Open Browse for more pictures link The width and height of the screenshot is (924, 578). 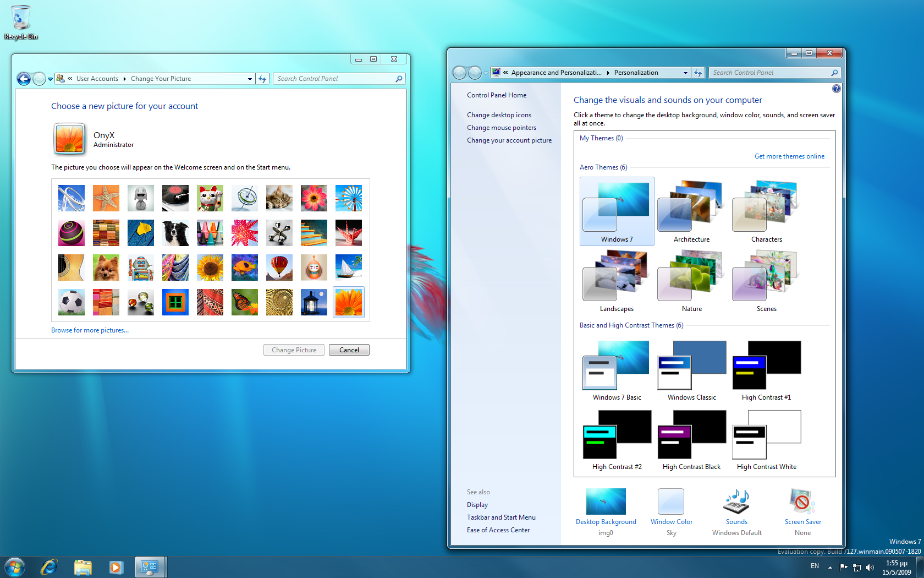pyautogui.click(x=90, y=330)
